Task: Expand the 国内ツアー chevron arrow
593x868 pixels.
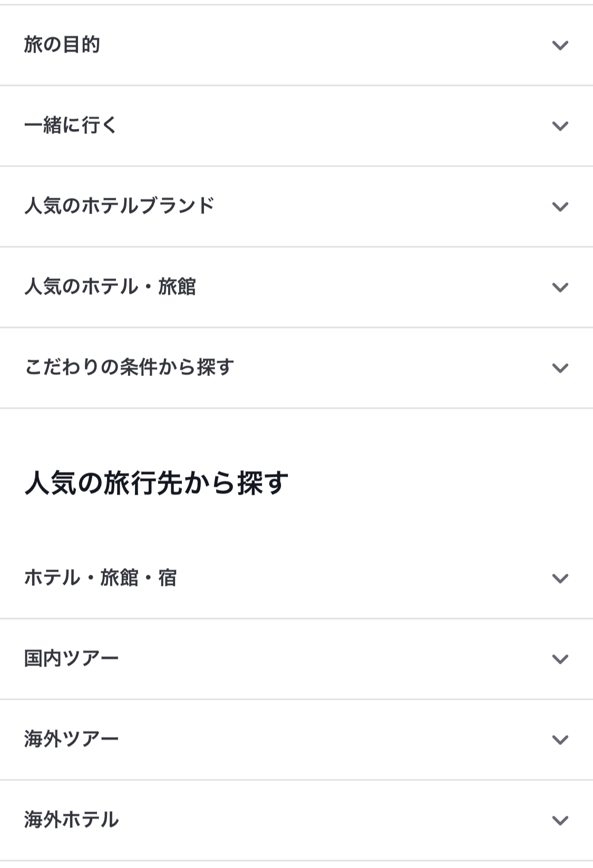Action: (560, 659)
